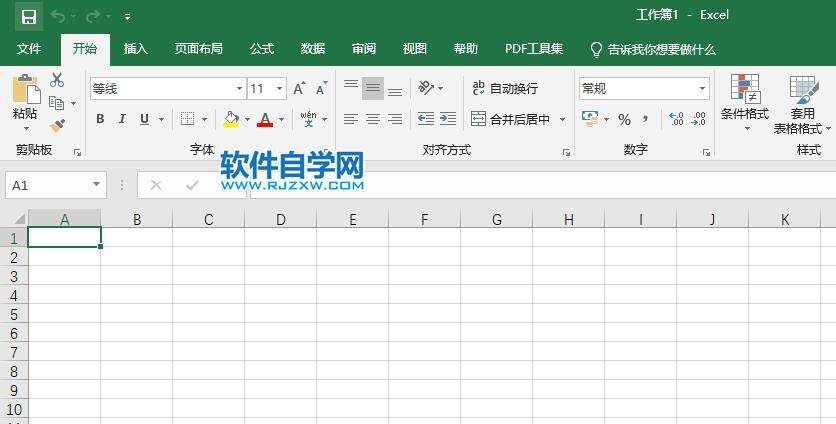Viewport: 836px width, 424px height.
Task: Click the text Orientation icon
Action: click(x=427, y=88)
